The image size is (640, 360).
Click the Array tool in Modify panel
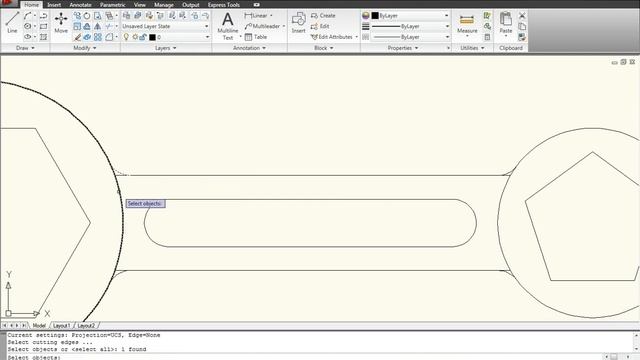tap(98, 37)
